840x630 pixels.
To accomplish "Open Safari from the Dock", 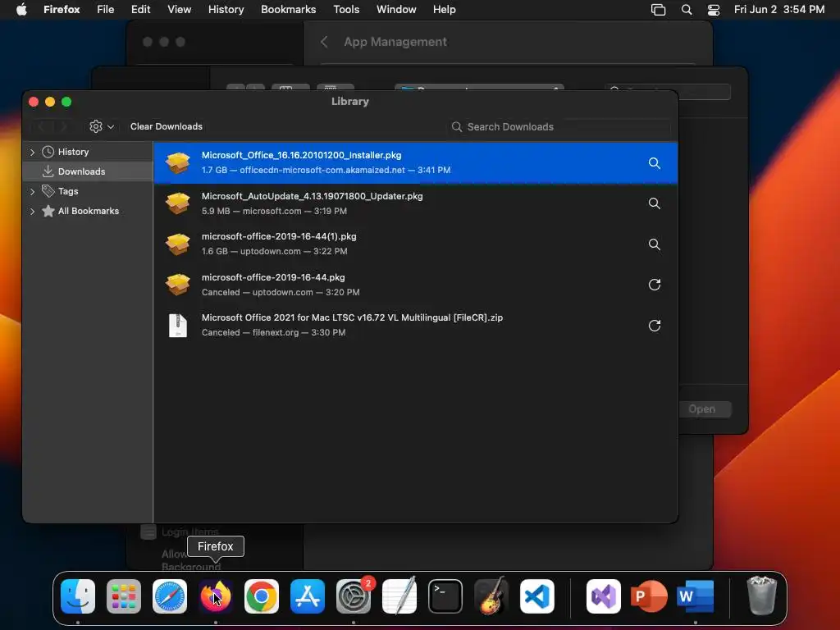I will pyautogui.click(x=170, y=596).
